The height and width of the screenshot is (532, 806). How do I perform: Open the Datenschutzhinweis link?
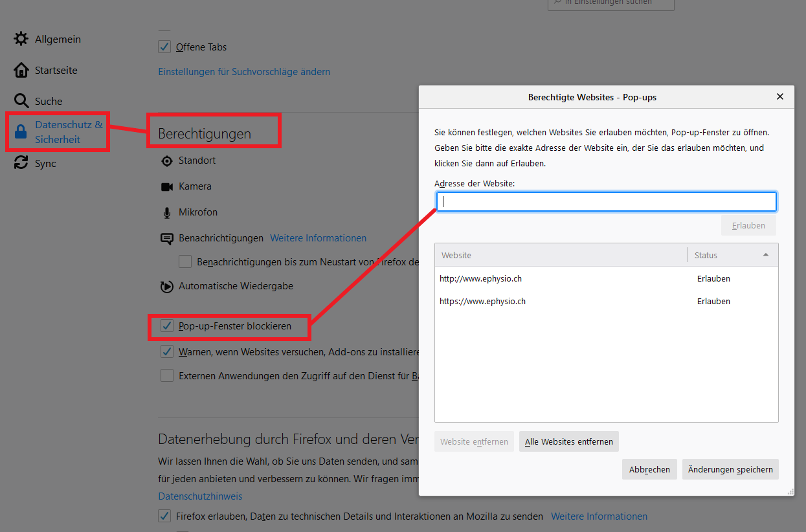(x=200, y=496)
